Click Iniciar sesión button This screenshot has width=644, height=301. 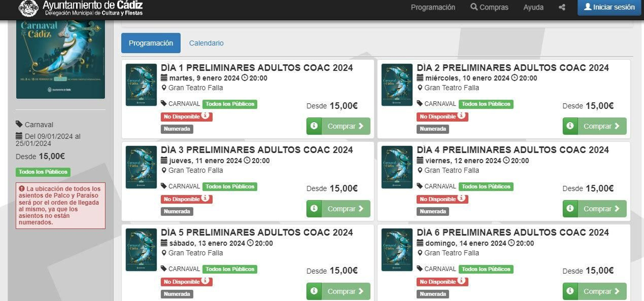pos(609,7)
